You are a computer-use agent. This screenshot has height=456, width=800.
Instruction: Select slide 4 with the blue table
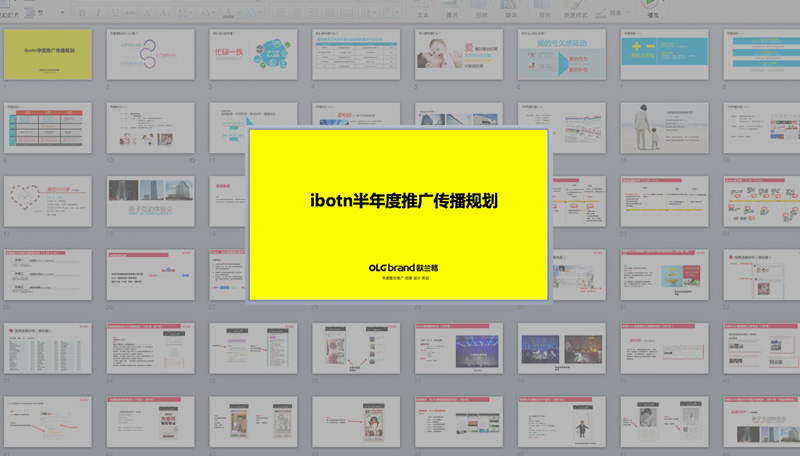[x=356, y=54]
